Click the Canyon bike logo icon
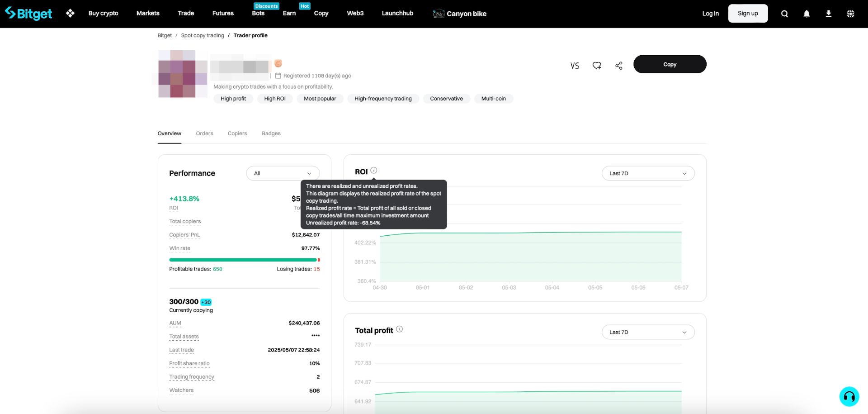 [x=439, y=14]
